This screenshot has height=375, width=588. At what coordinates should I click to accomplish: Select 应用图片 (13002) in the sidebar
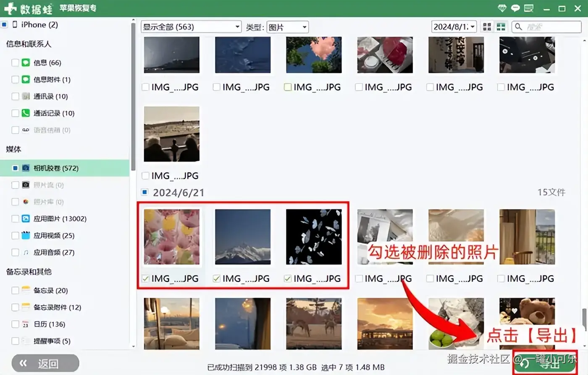pyautogui.click(x=60, y=219)
